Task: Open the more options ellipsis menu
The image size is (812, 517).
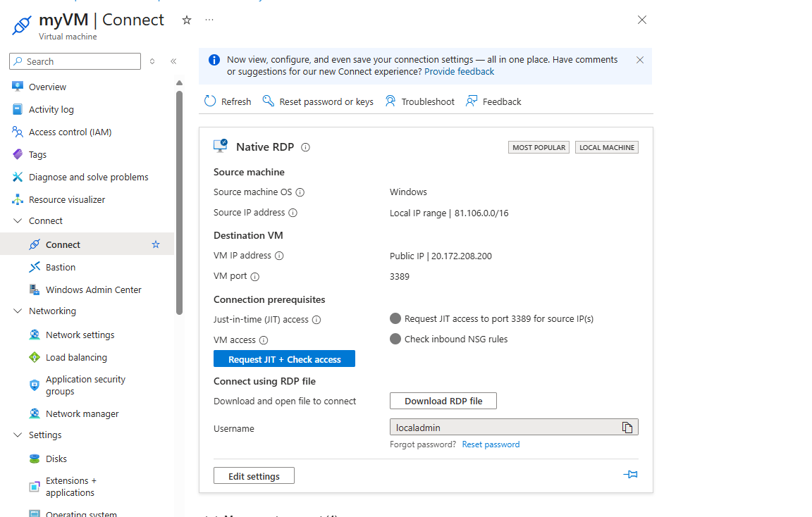Action: tap(209, 20)
